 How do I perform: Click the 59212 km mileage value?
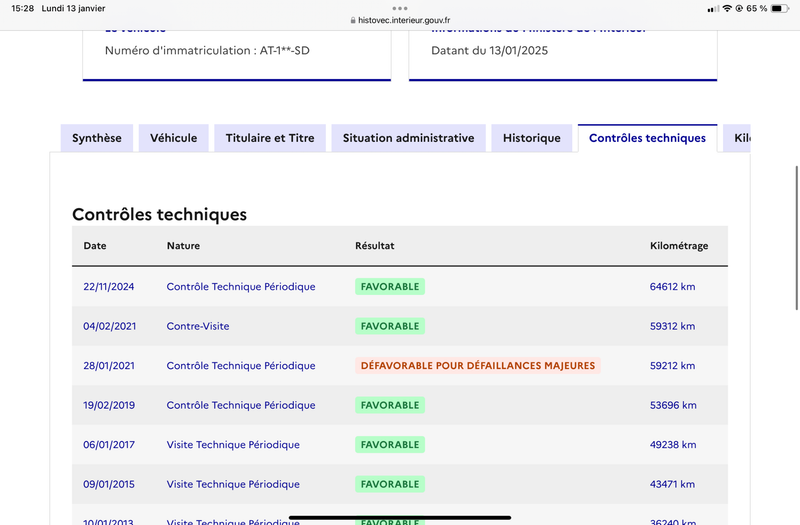(x=672, y=366)
